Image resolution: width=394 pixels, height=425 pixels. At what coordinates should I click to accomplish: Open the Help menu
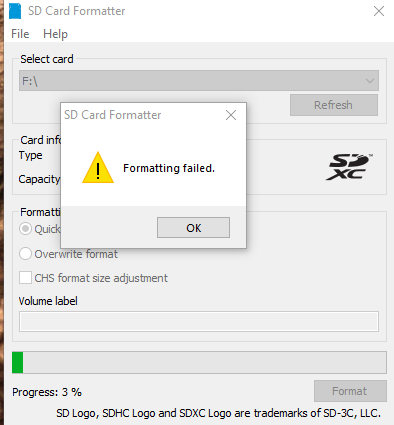click(55, 34)
